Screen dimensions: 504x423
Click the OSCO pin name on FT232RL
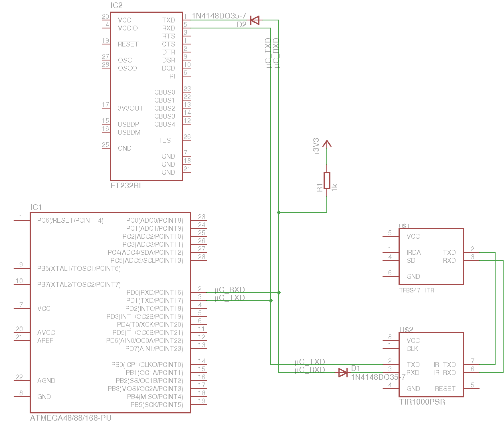coord(128,68)
